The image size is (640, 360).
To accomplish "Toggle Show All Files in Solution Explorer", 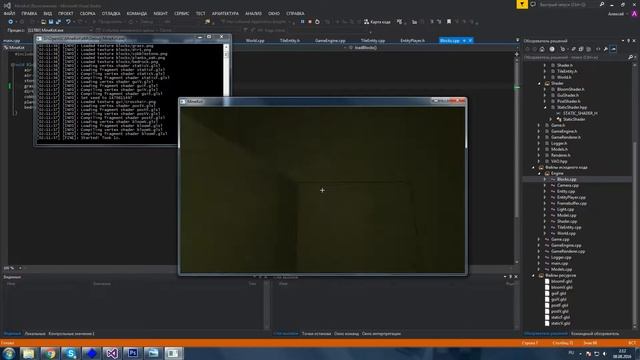I will click(588, 49).
